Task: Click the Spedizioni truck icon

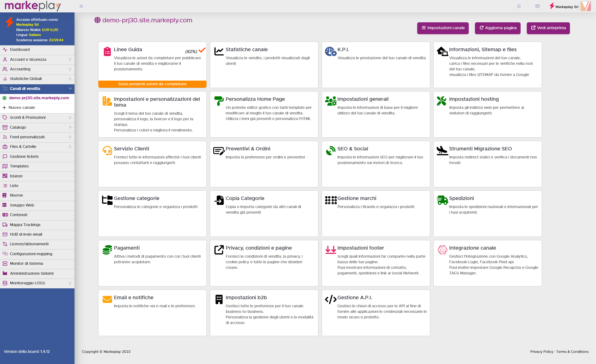Action: [x=442, y=200]
